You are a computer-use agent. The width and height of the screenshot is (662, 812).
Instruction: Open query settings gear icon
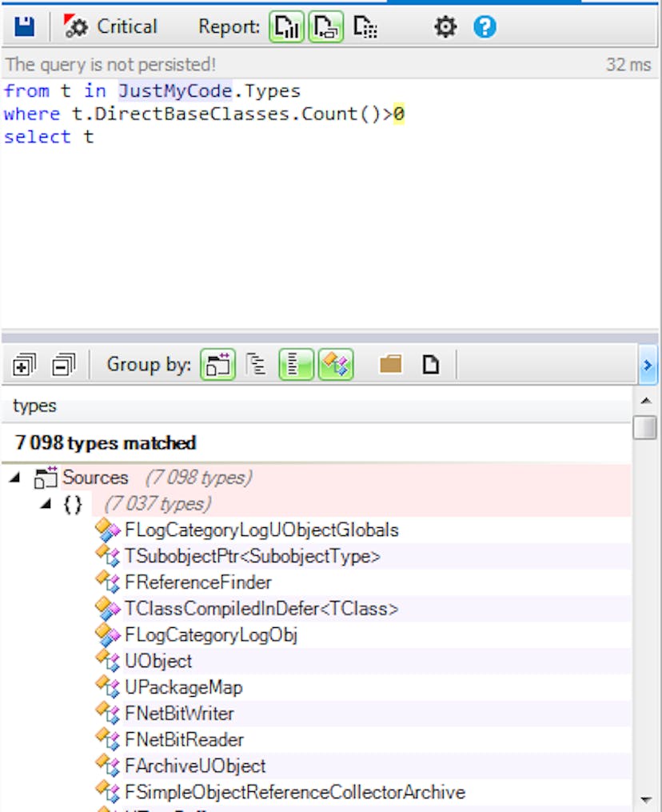pos(445,27)
